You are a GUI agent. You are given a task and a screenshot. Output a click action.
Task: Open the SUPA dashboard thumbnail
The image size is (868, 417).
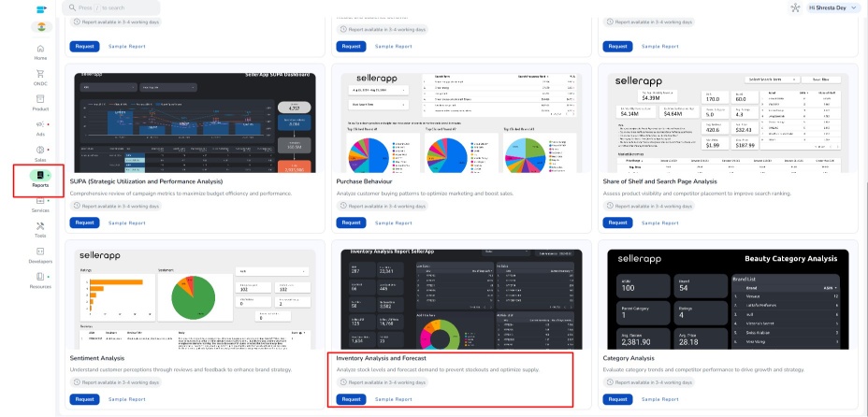coord(195,122)
